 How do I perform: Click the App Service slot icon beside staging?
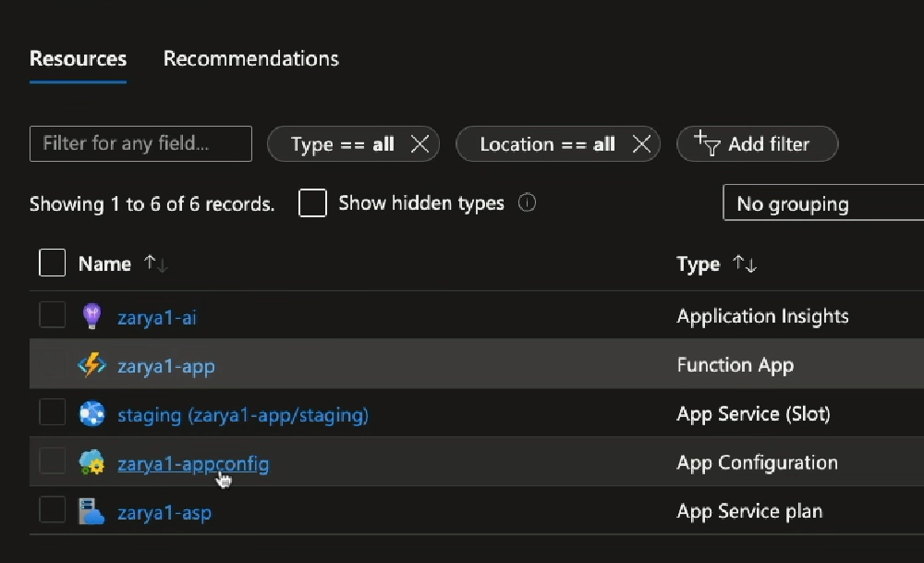coord(91,414)
